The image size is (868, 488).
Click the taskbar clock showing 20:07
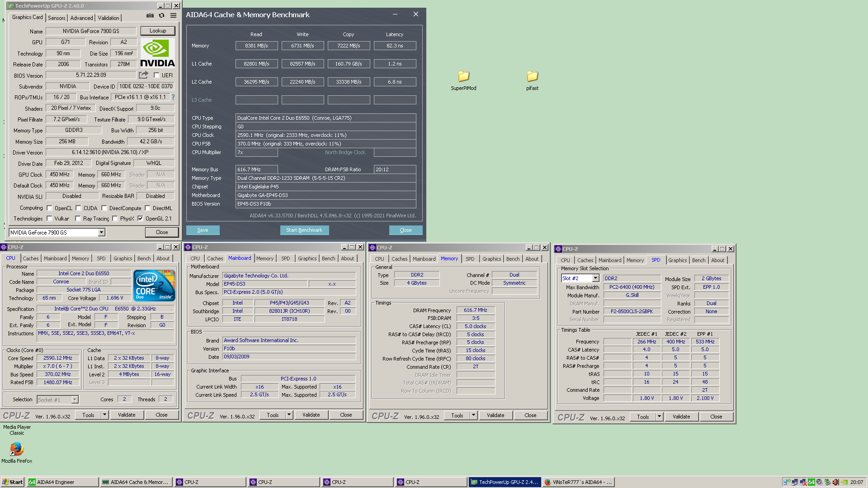856,482
